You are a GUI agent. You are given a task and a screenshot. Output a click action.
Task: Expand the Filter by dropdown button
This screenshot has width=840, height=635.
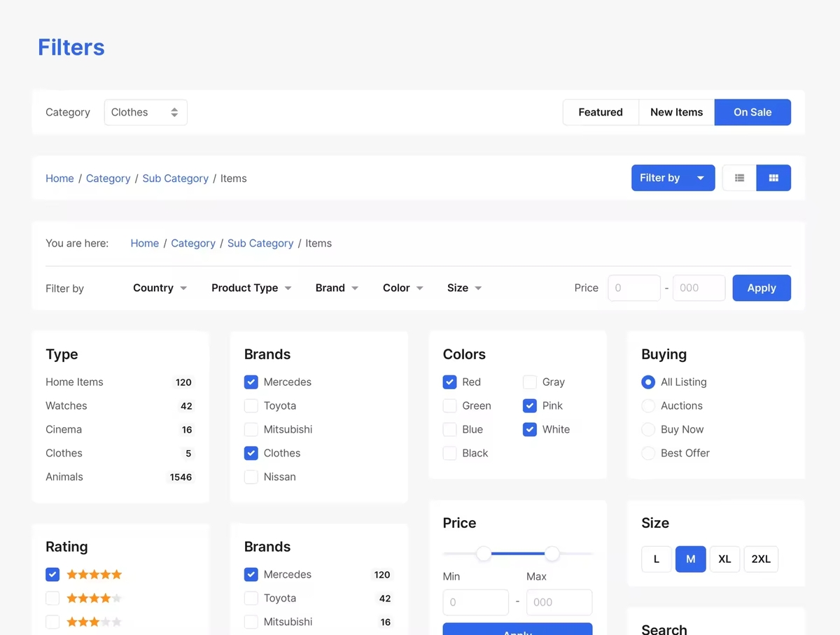pos(673,178)
